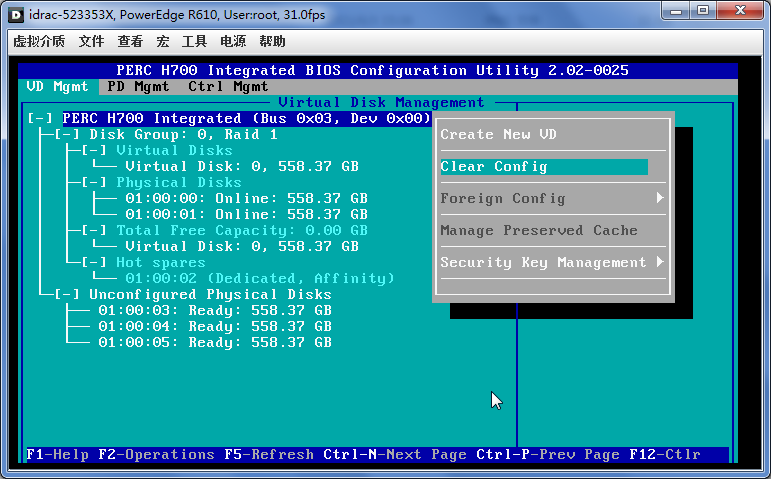Open the 帮助 menu

[272, 41]
